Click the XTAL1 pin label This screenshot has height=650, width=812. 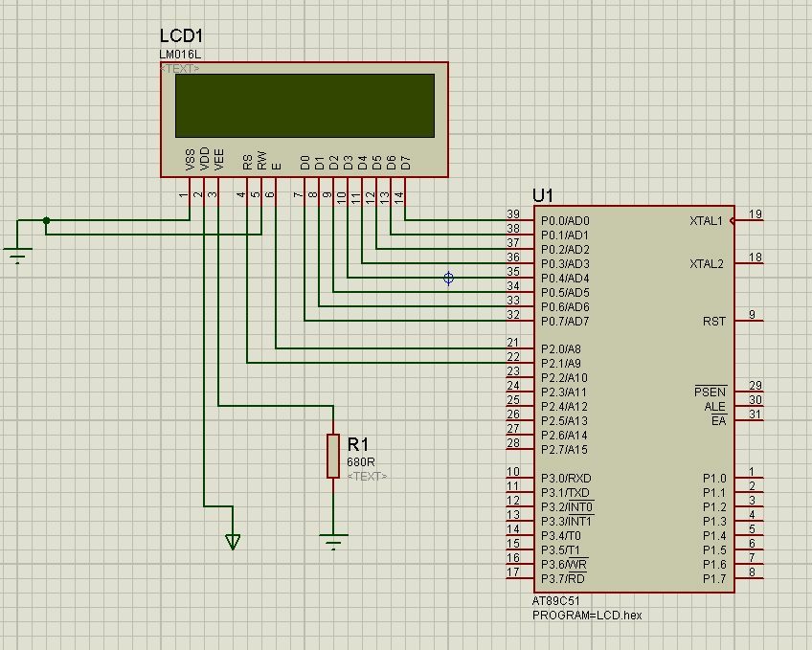706,221
